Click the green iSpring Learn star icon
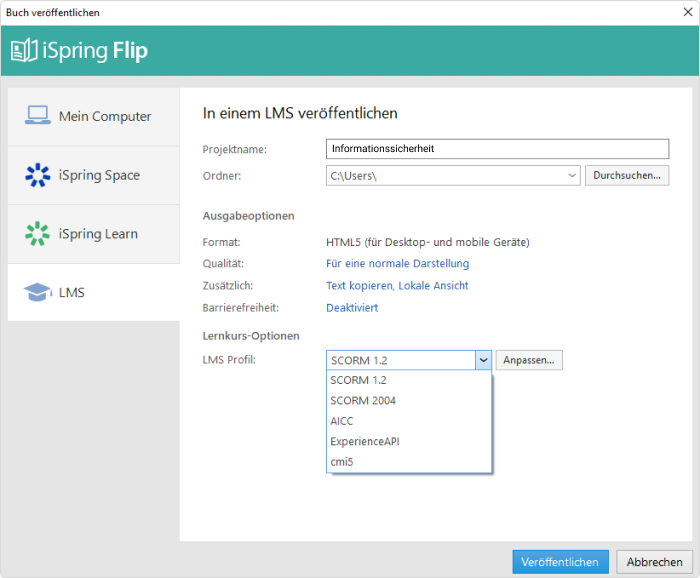Screen dimensions: 700x578 (x=38, y=233)
